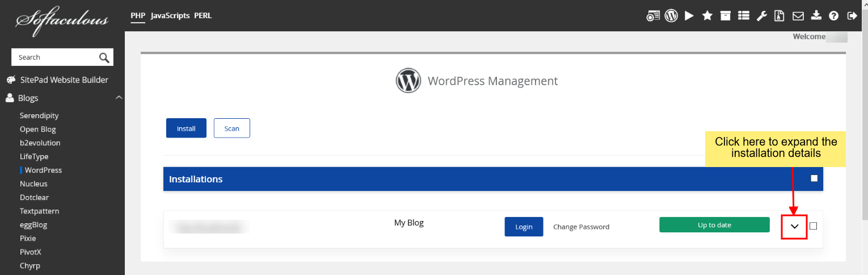
Task: Click the Login button for My Blog
Action: (524, 227)
